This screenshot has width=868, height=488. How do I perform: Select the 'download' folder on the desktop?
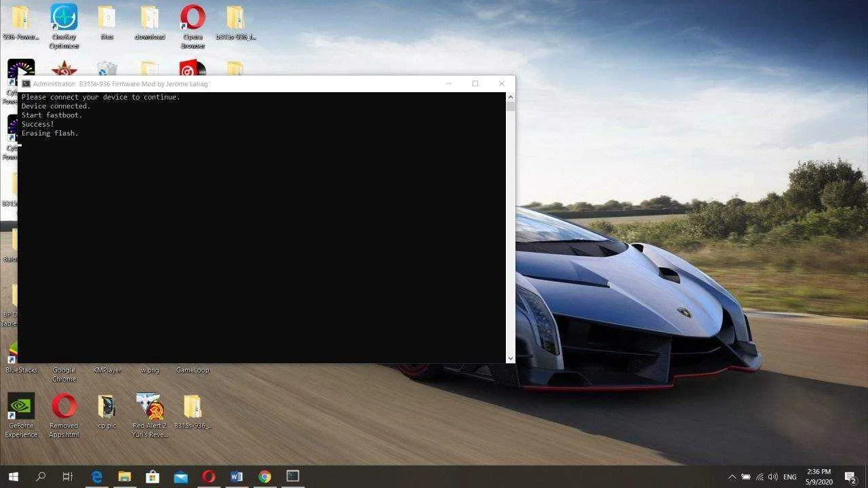pos(150,23)
